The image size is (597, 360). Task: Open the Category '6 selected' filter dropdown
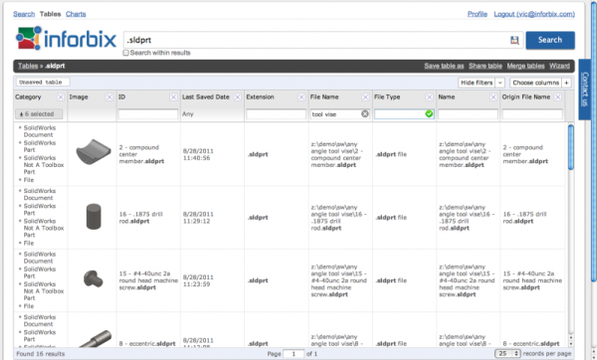(x=39, y=114)
